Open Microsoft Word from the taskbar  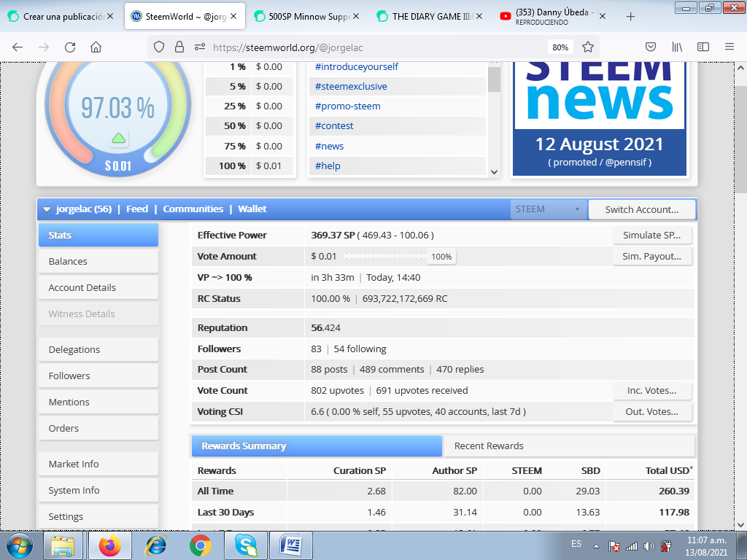tap(290, 545)
